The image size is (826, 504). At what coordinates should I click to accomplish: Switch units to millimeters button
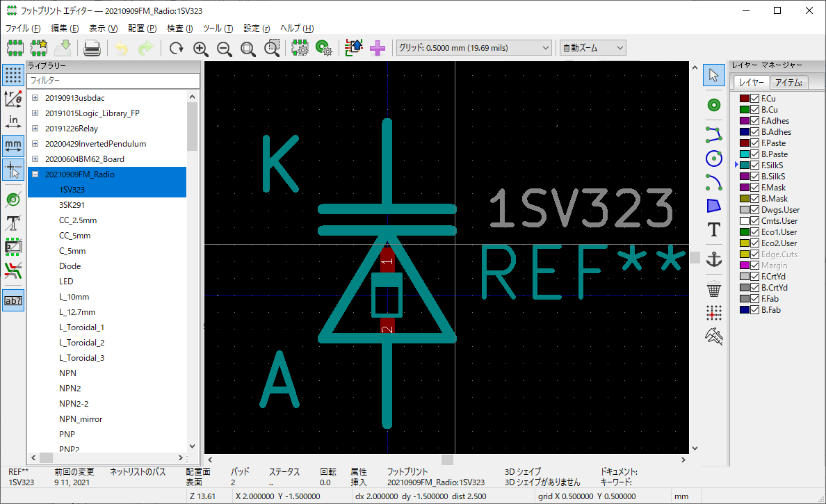click(13, 145)
